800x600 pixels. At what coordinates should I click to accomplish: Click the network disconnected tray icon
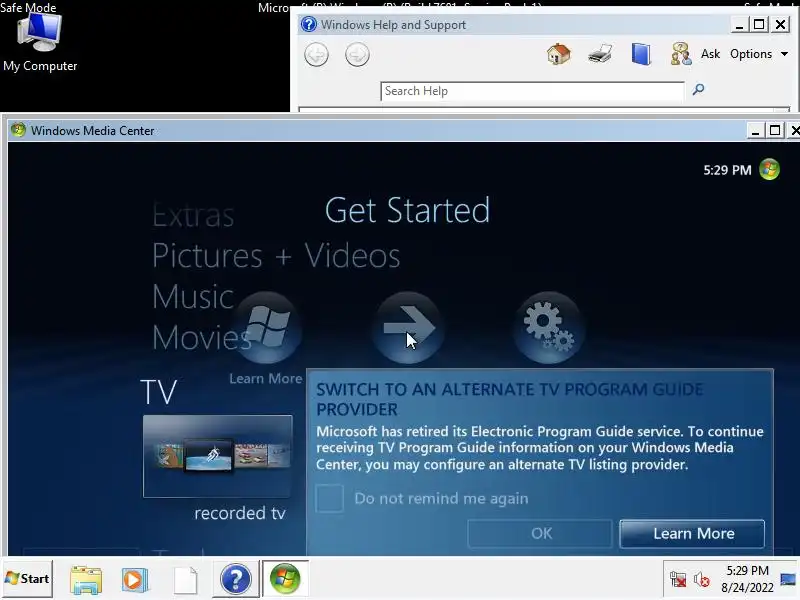678,580
